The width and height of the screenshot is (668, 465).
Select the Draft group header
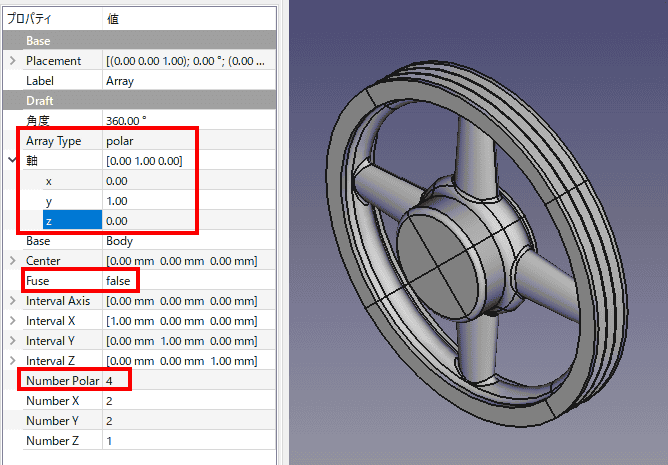(140, 101)
